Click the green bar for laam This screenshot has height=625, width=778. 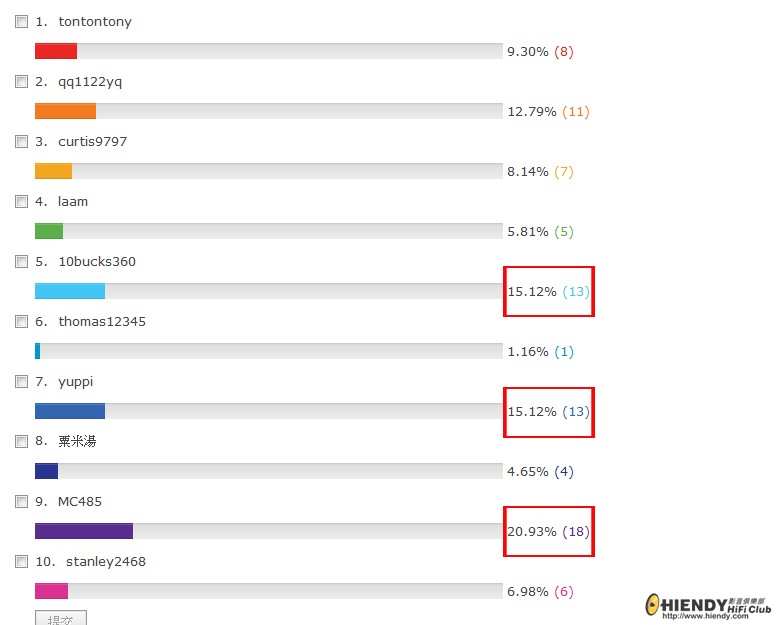(49, 231)
